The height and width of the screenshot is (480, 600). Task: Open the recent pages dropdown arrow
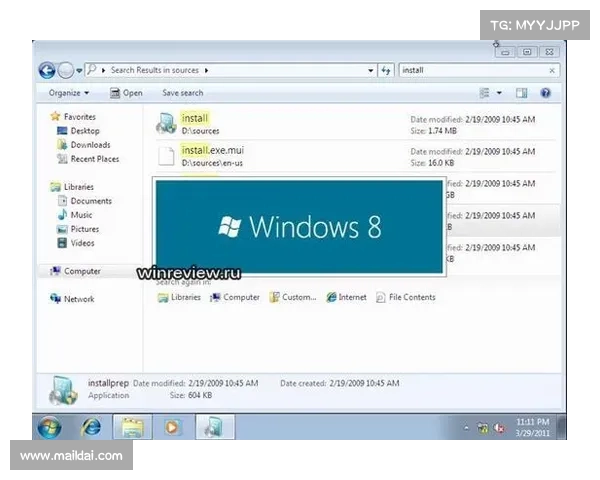(79, 71)
